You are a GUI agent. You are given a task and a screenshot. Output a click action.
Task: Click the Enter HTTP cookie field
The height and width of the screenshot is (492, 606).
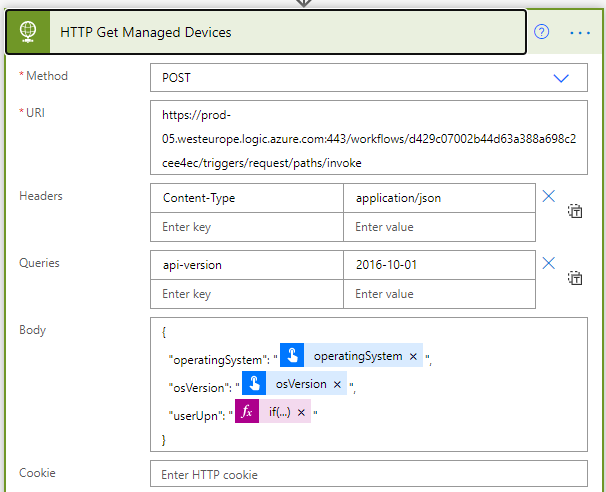coord(369,474)
